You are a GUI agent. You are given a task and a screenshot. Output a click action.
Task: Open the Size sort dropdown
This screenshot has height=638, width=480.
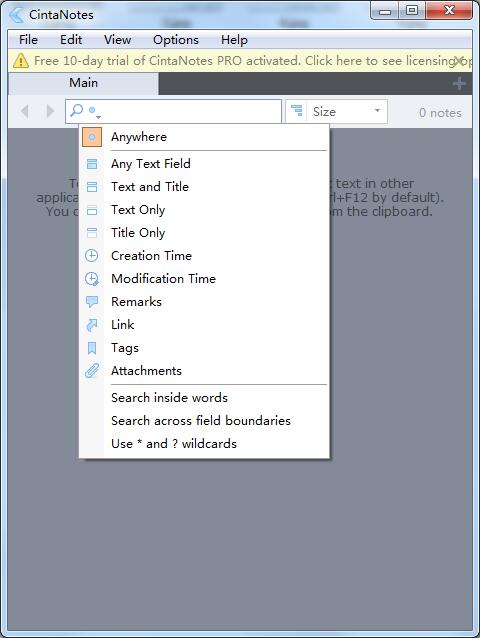point(346,111)
